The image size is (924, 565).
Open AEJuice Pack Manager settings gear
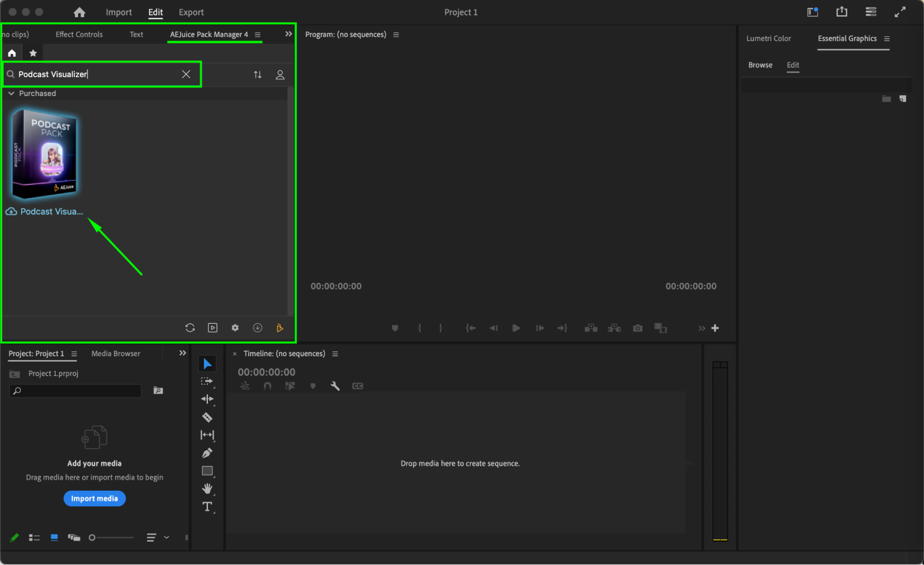pyautogui.click(x=235, y=328)
